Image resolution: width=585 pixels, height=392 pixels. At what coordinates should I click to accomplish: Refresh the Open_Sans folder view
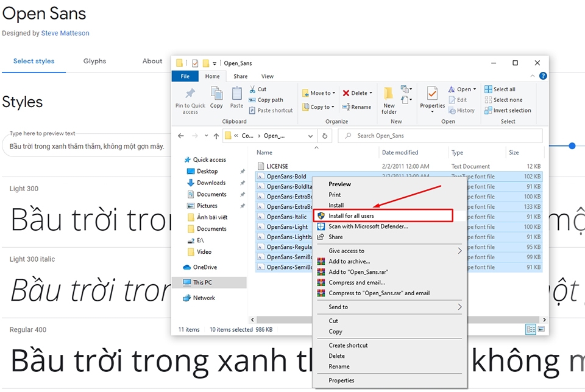[325, 136]
